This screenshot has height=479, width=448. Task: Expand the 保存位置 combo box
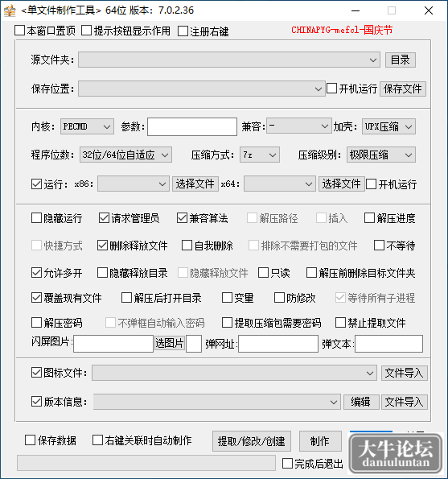tap(202, 89)
